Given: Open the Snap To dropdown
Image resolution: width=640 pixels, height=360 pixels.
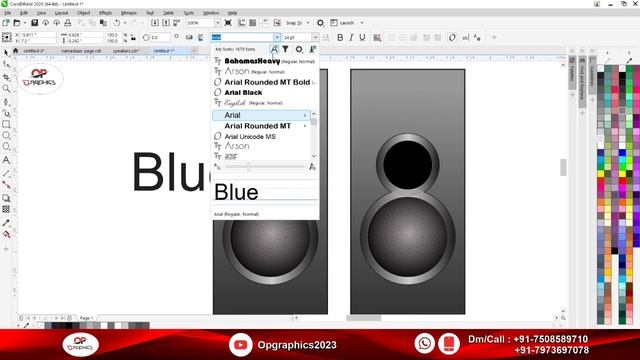Looking at the screenshot, I should tap(308, 23).
